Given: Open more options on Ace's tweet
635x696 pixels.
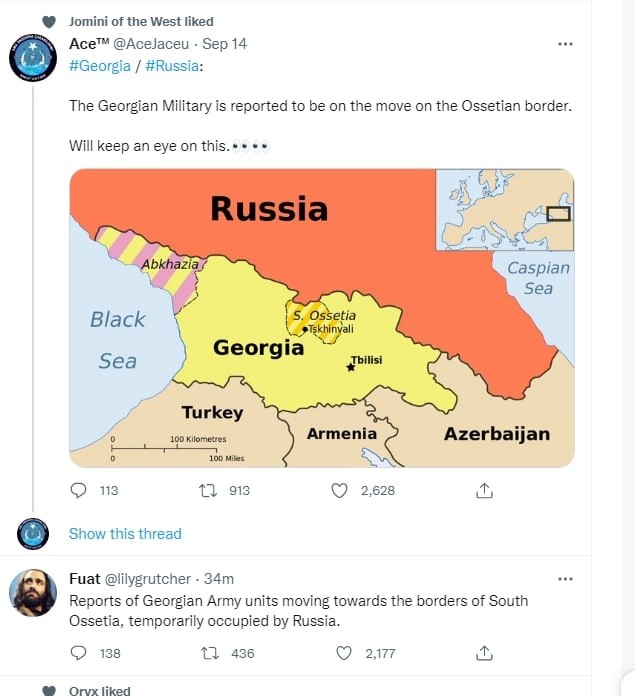Looking at the screenshot, I should pos(565,44).
